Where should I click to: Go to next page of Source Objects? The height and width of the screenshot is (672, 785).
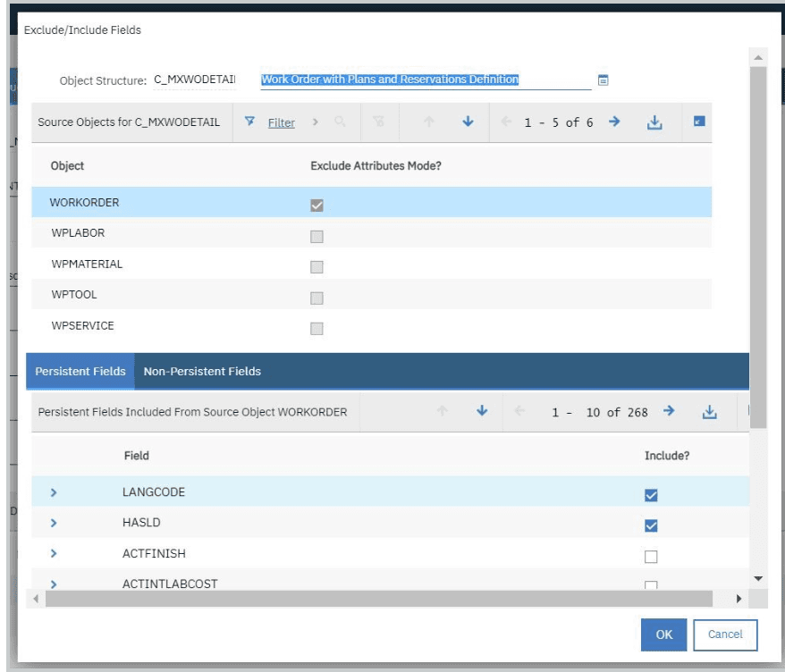tap(614, 122)
